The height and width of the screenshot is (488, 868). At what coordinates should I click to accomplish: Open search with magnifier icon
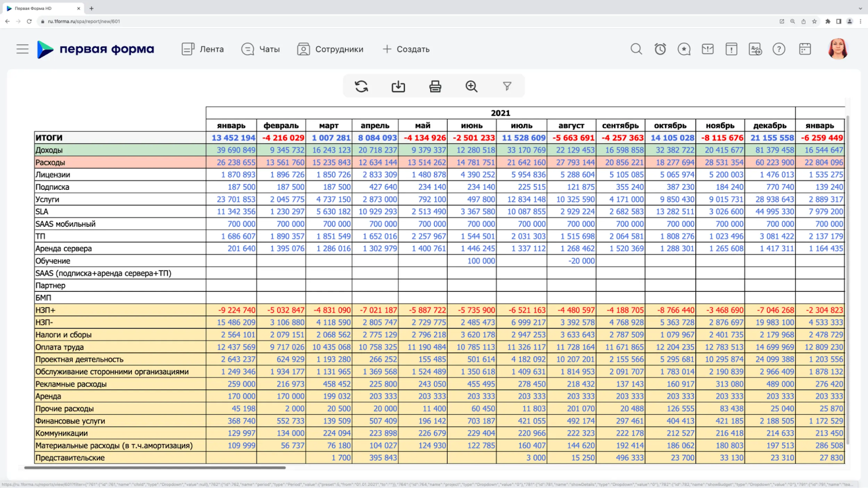click(x=636, y=49)
